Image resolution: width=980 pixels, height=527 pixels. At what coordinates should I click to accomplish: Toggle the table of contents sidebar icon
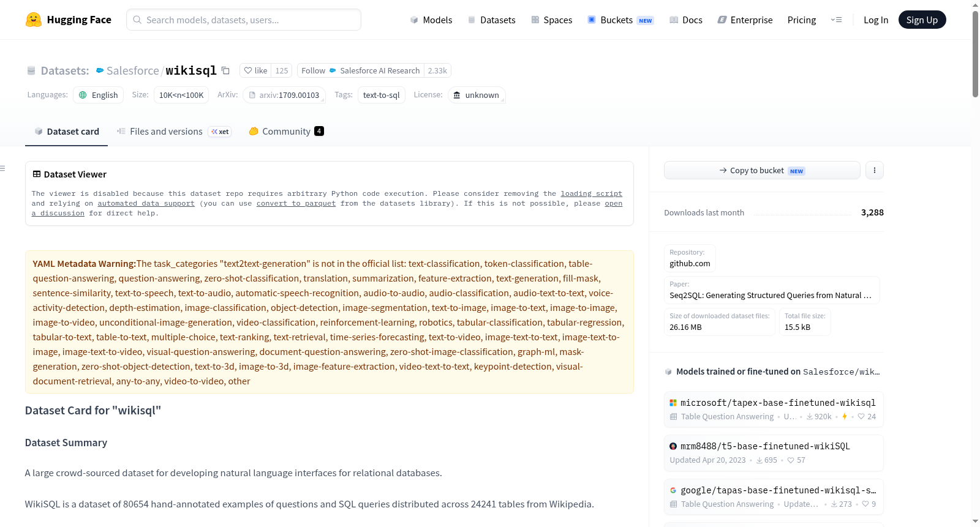click(x=2, y=168)
